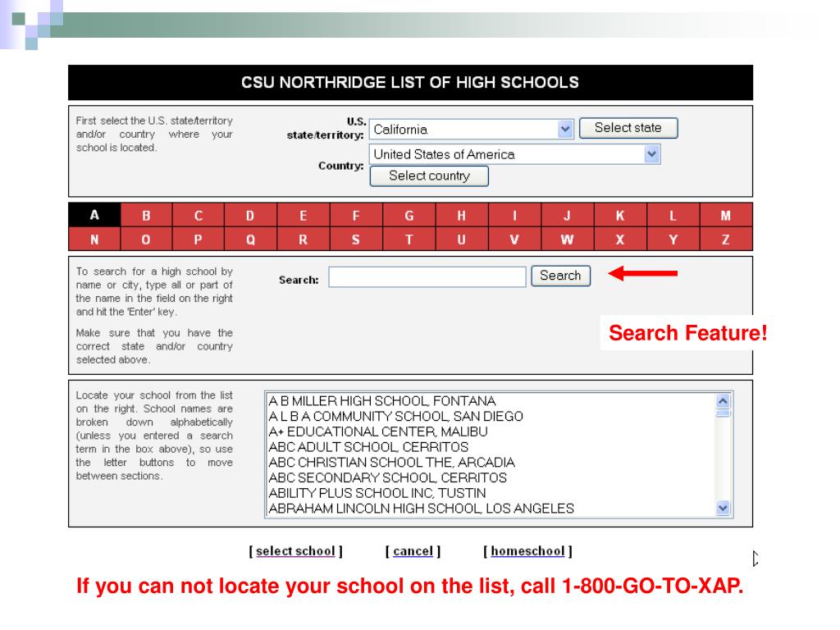Viewport: 840px width, 630px height.
Task: Choose ABC SECONDARY SCHOOL, CERRITOS
Action: coord(491,478)
